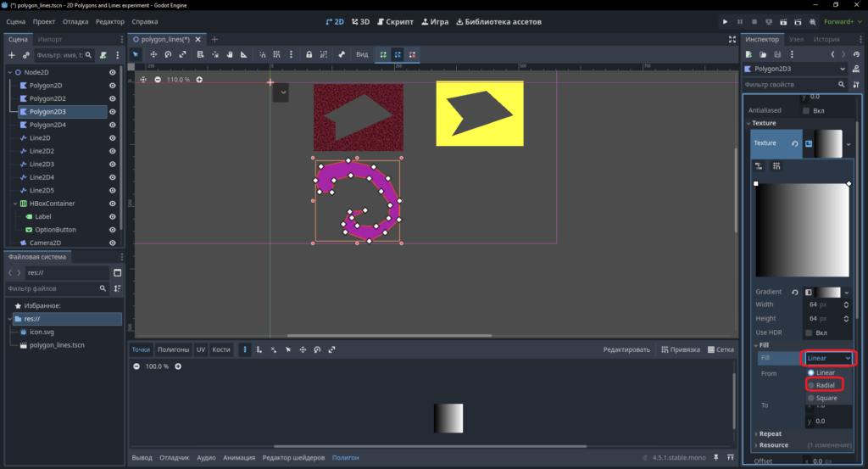Click the Texture gradient thumbnail
Image resolution: width=868 pixels, height=469 pixels.
tap(828, 144)
